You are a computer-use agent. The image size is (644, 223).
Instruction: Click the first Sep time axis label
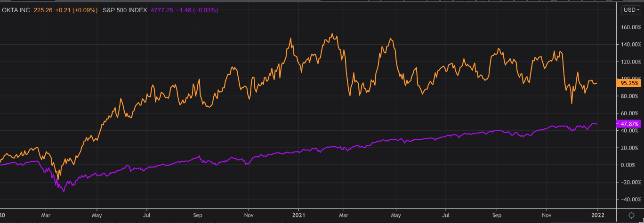pyautogui.click(x=198, y=215)
